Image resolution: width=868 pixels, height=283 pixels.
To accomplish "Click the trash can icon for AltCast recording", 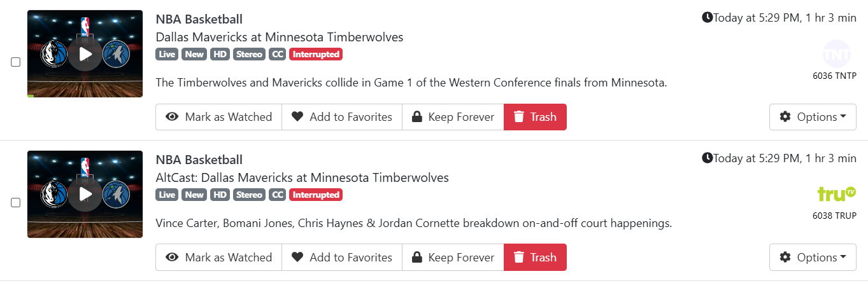I will click(x=519, y=258).
